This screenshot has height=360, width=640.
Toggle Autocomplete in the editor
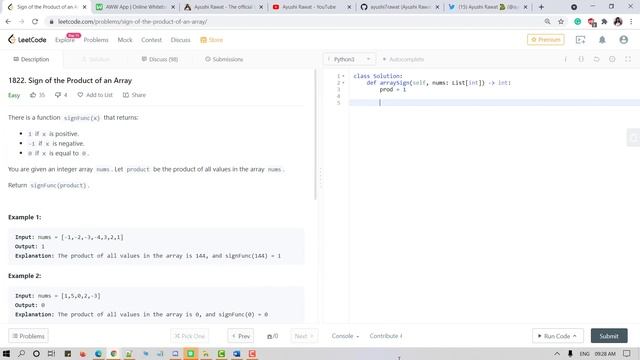tap(403, 59)
